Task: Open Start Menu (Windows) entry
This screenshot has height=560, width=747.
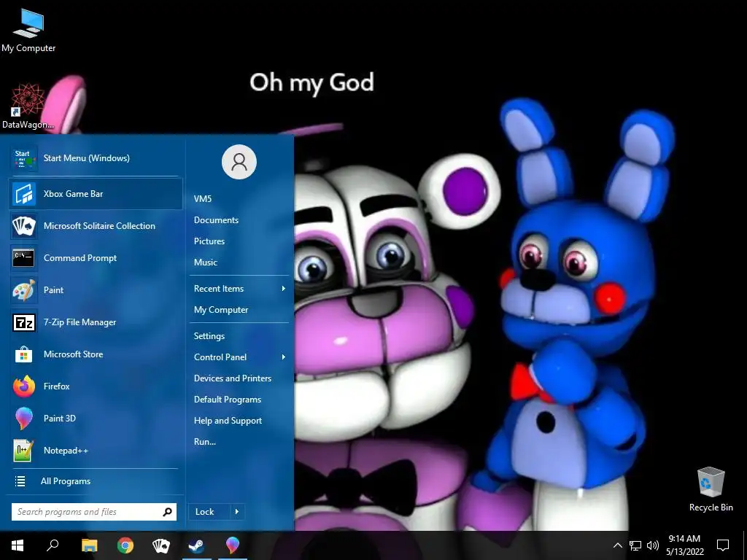Action: (96, 158)
